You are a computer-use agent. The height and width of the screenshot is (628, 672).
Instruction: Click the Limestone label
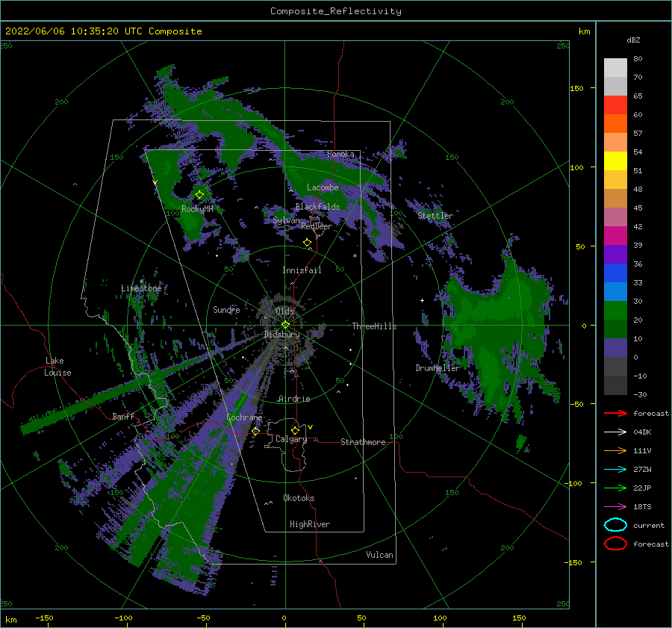point(141,288)
